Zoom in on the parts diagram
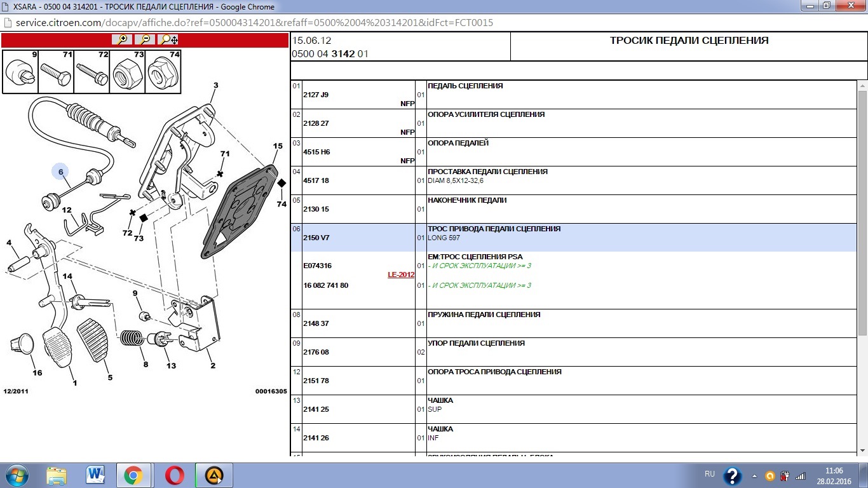 (x=123, y=39)
